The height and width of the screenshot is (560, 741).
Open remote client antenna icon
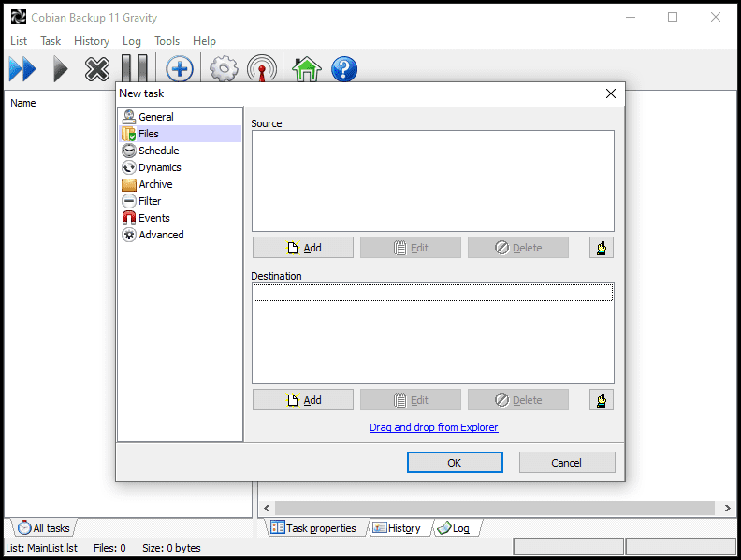click(x=261, y=69)
